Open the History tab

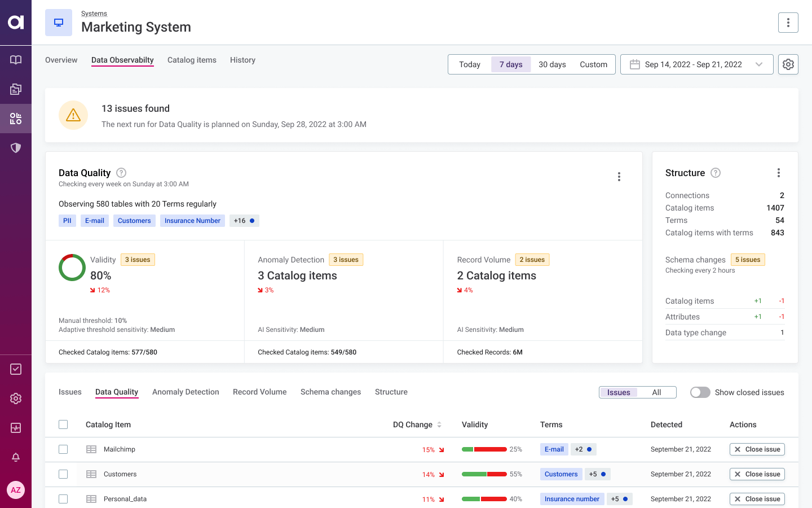[242, 60]
